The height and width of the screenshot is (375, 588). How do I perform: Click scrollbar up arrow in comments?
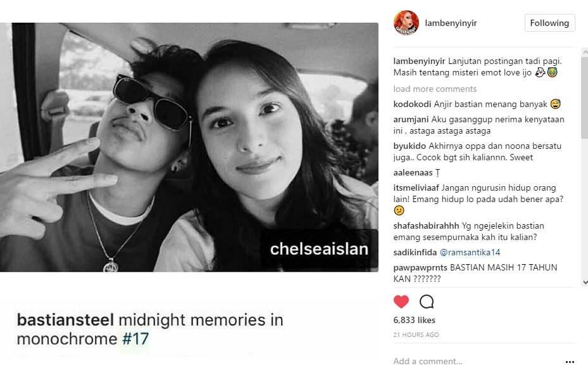click(585, 53)
